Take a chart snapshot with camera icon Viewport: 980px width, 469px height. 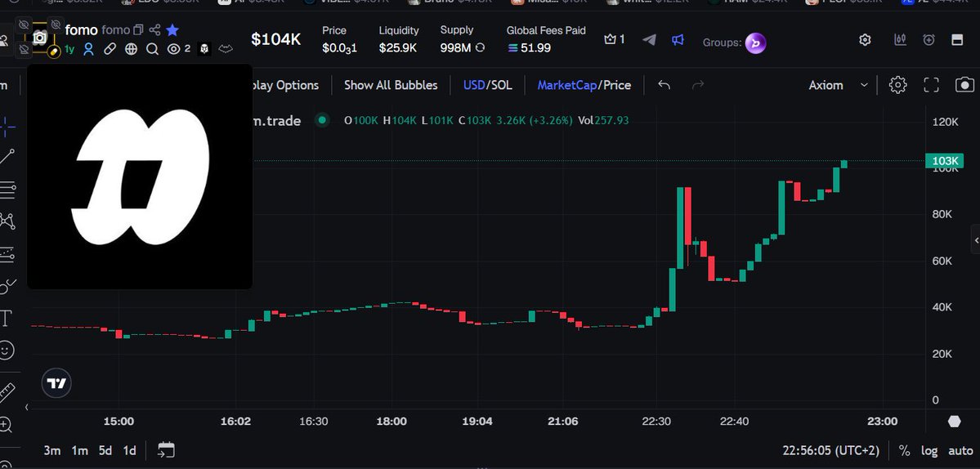965,85
